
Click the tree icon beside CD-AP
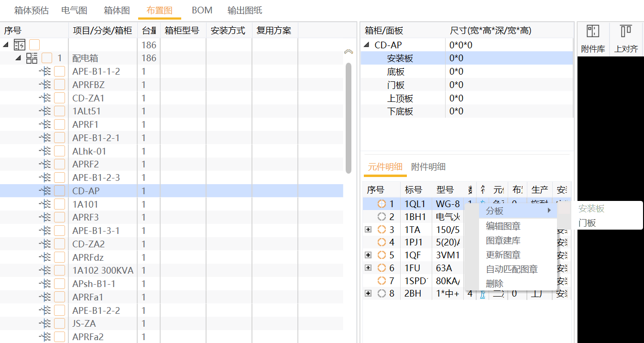point(45,191)
